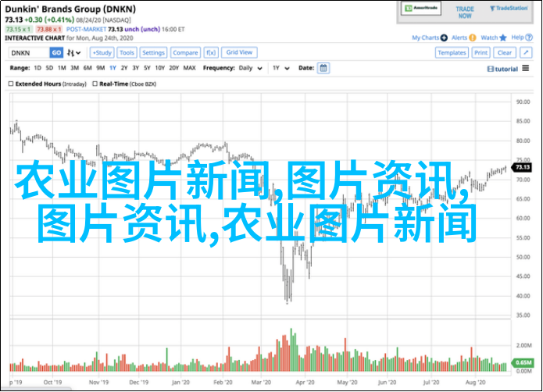Select the 1M range
The image size is (543, 392).
(x=62, y=68)
